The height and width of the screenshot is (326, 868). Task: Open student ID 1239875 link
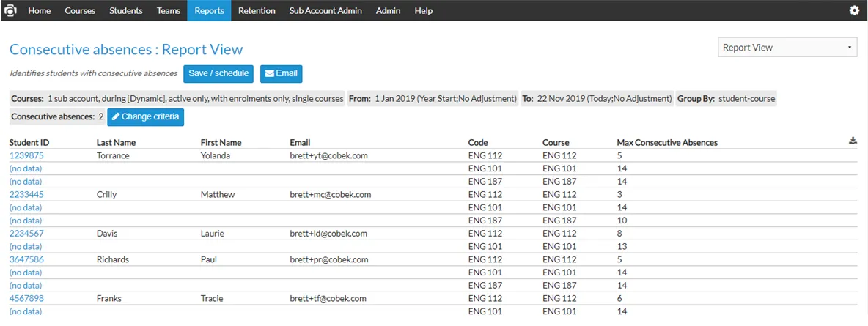click(x=26, y=155)
